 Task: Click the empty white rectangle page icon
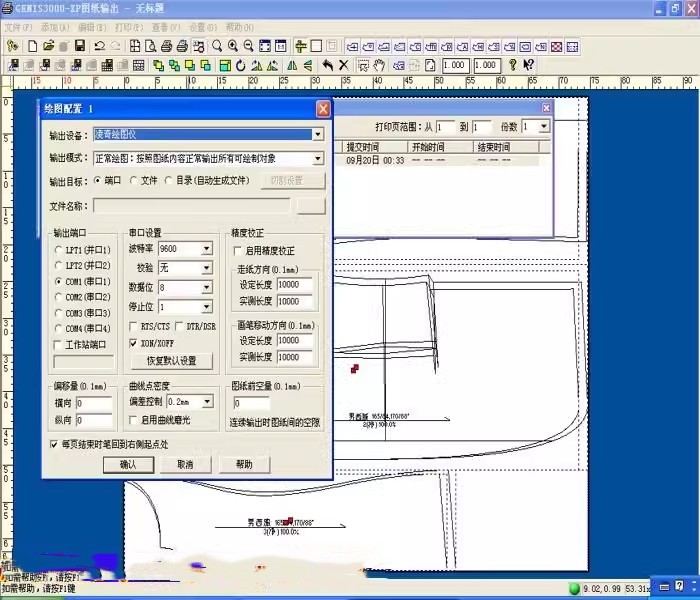(316, 46)
